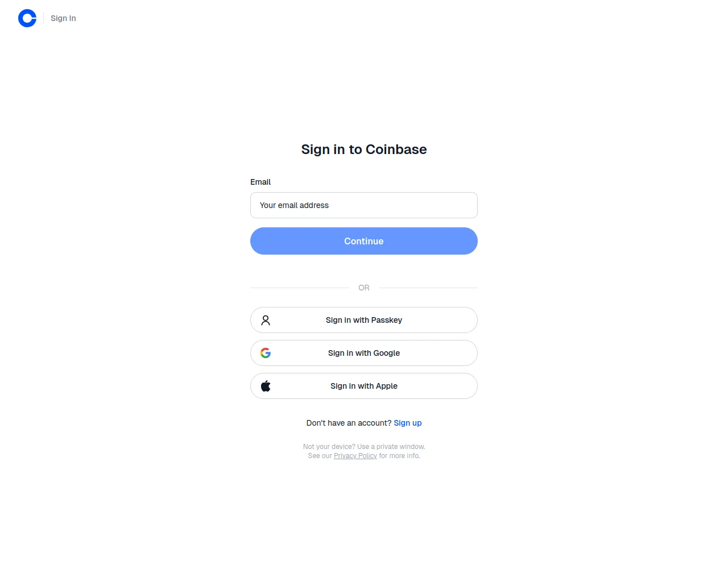
Task: Select the Sign in with Apple label
Action: click(364, 386)
